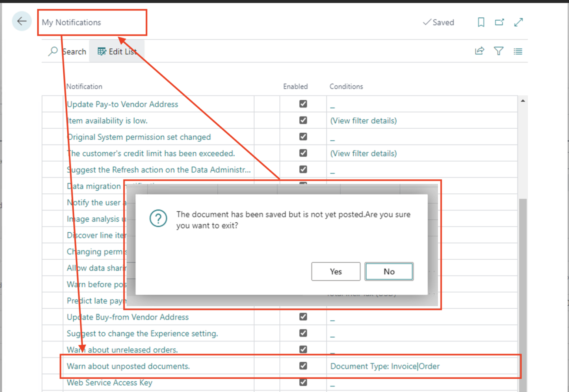This screenshot has height=392, width=569.
Task: Open View filter details for low item availability
Action: coord(363,120)
